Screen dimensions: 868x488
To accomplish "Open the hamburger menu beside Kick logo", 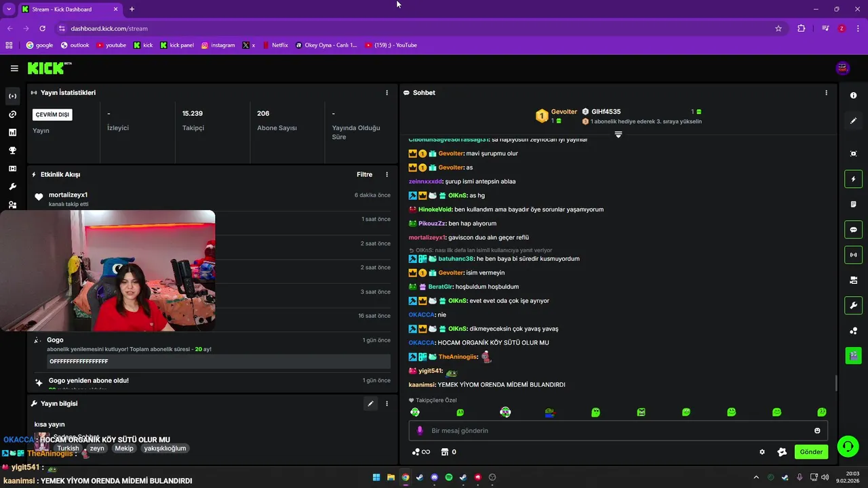I will click(x=14, y=68).
